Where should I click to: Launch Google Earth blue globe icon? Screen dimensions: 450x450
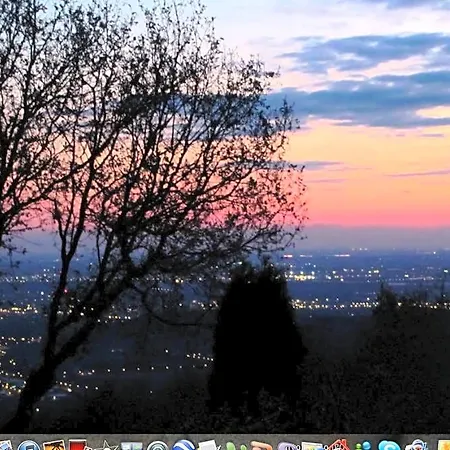click(184, 445)
